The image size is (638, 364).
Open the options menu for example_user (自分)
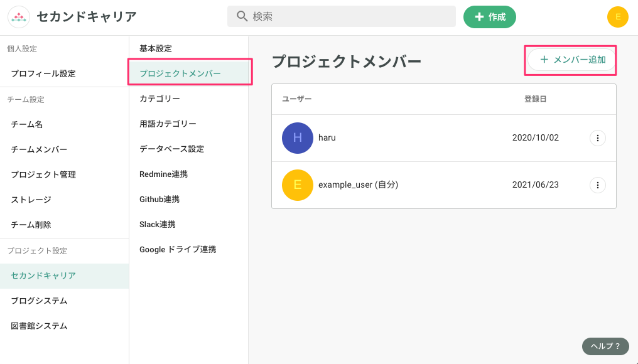(x=598, y=185)
